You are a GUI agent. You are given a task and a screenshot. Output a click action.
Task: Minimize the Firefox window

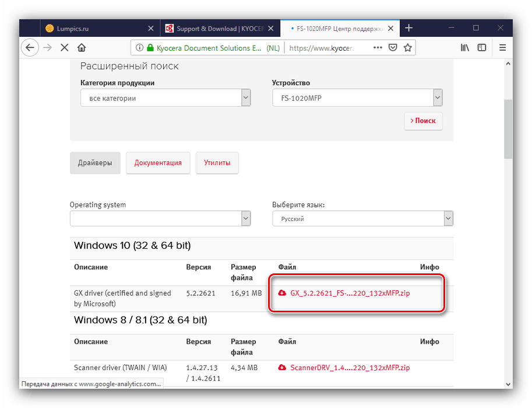[451, 28]
